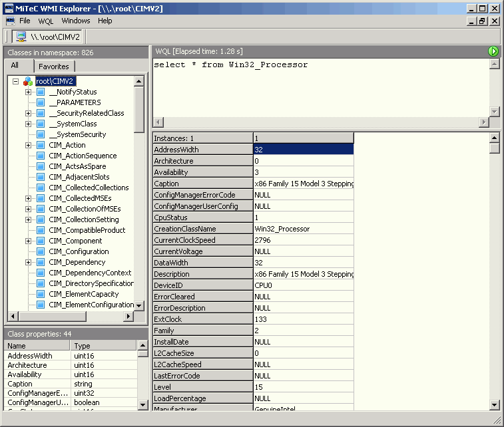Select the ExtClock value 133 cell
504x427 pixels.
click(x=304, y=319)
